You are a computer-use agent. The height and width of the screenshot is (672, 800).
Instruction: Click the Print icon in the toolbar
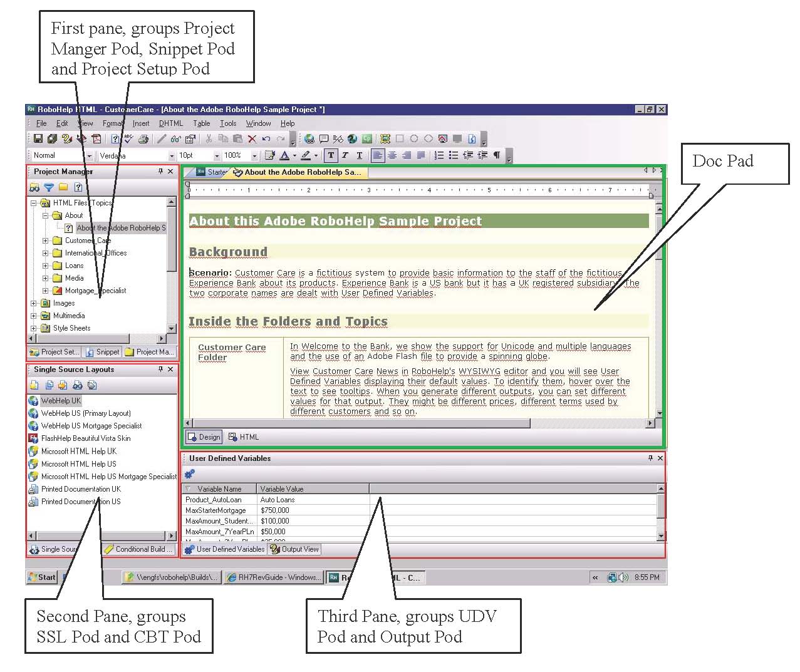click(x=143, y=139)
